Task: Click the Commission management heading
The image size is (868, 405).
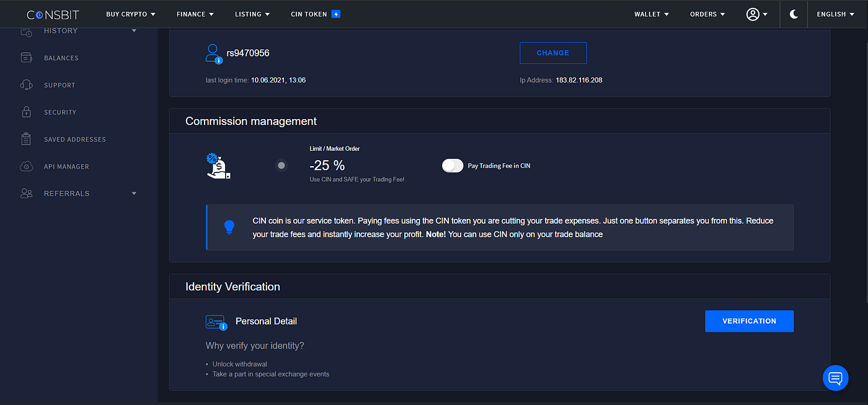Action: click(x=251, y=121)
